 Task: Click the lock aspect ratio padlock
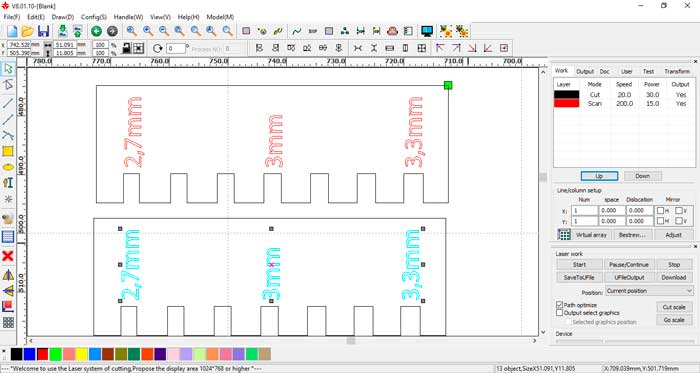pyautogui.click(x=126, y=48)
